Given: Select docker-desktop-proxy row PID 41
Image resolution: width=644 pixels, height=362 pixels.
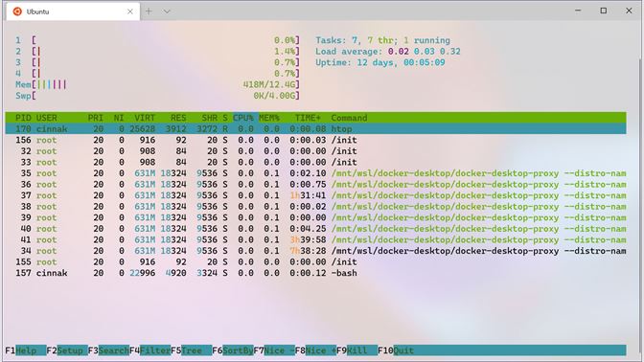Looking at the screenshot, I should click(x=316, y=239).
